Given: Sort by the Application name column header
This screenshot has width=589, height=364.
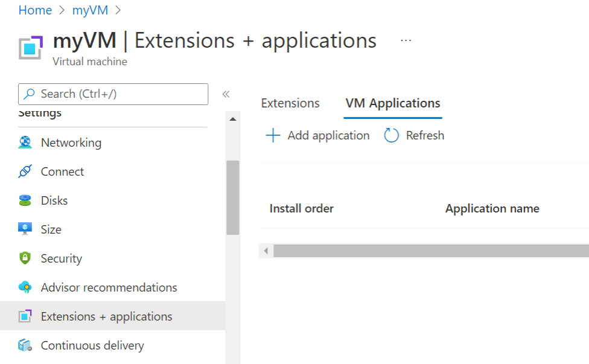Looking at the screenshot, I should (492, 209).
